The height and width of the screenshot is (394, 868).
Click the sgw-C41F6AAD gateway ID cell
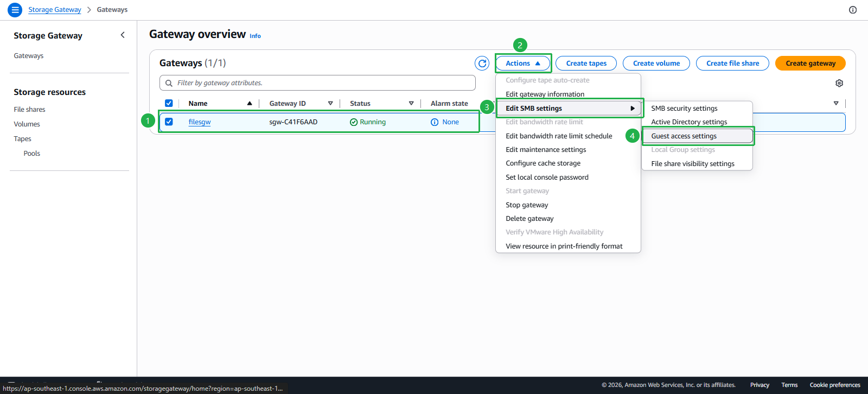293,122
